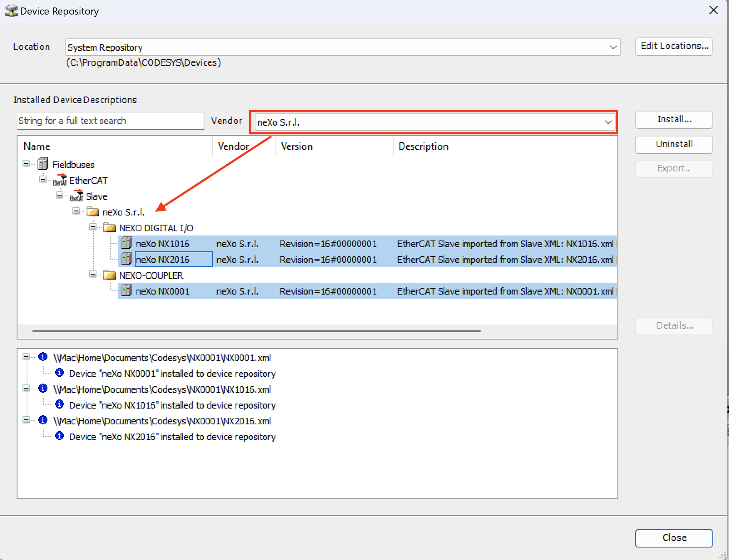The height and width of the screenshot is (560, 729).
Task: Click the NEXO DIGITAL I/O folder icon
Action: tap(109, 228)
